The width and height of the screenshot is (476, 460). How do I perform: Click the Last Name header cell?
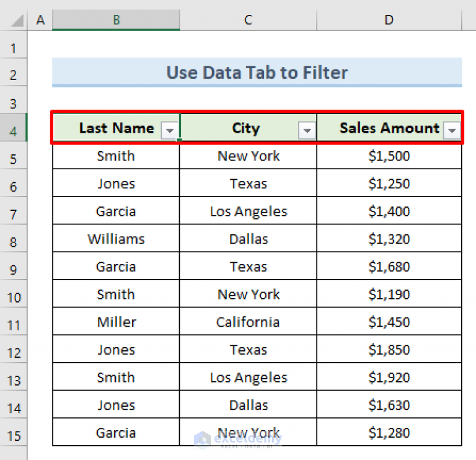tap(116, 128)
